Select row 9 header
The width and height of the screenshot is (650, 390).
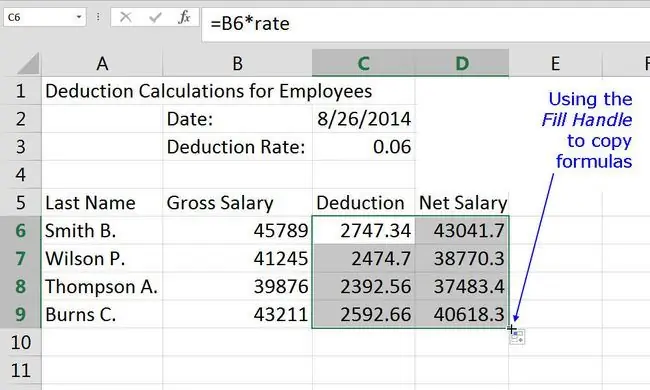click(x=21, y=314)
